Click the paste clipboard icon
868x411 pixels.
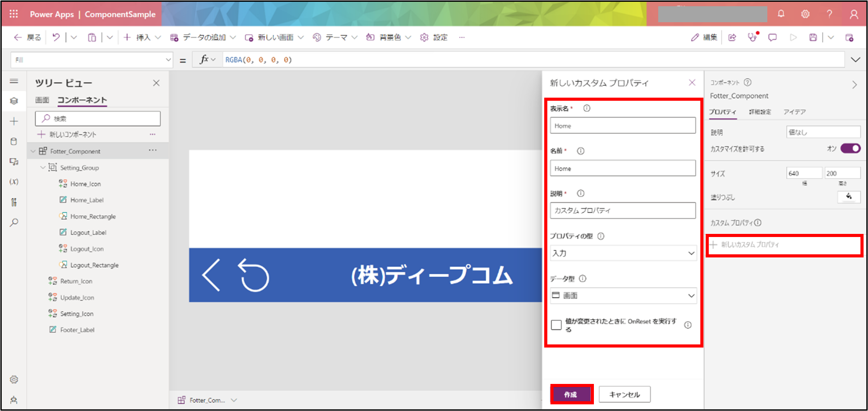[92, 37]
